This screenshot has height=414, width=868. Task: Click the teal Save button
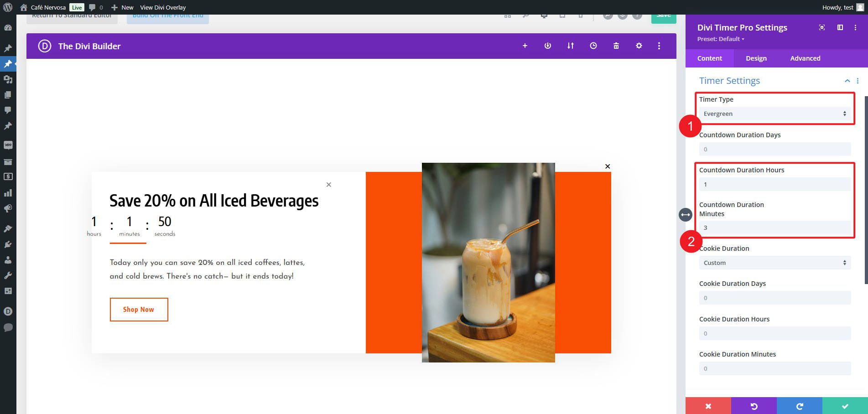tap(664, 18)
